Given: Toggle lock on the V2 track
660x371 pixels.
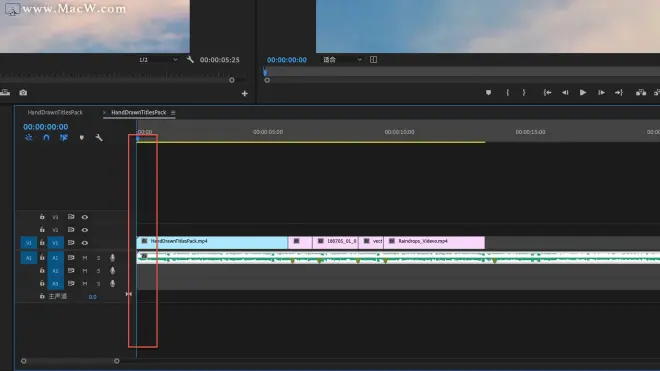Looking at the screenshot, I should coord(42,230).
